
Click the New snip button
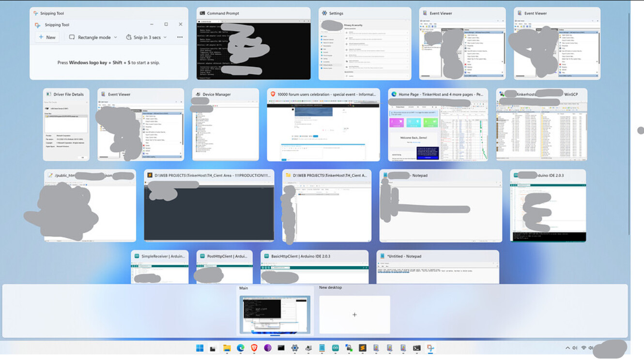(47, 37)
